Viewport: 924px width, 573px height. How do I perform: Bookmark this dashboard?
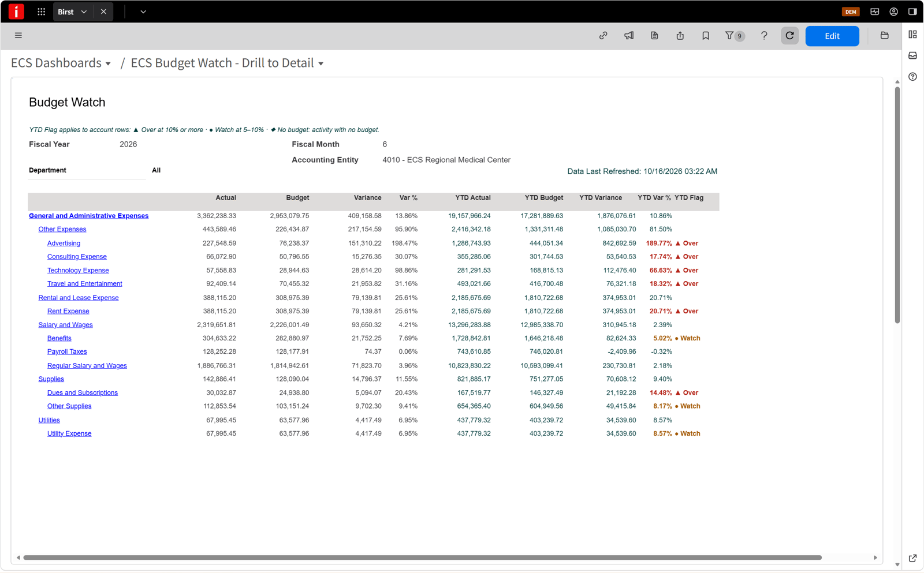(706, 36)
